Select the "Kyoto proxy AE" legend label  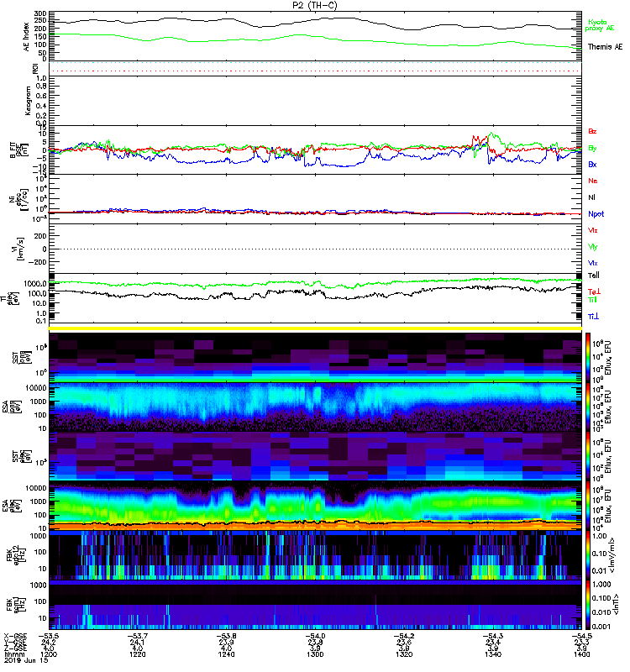599,25
